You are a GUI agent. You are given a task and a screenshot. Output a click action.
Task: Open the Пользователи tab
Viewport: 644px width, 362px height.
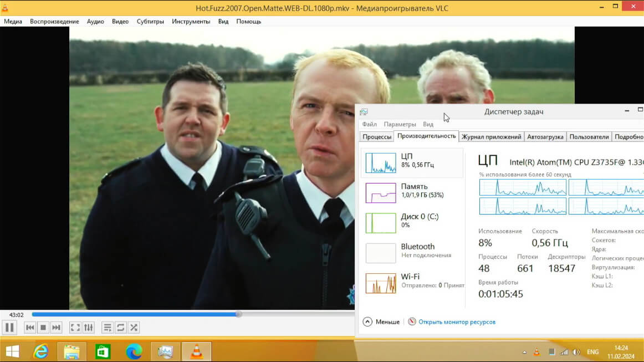[x=589, y=137]
